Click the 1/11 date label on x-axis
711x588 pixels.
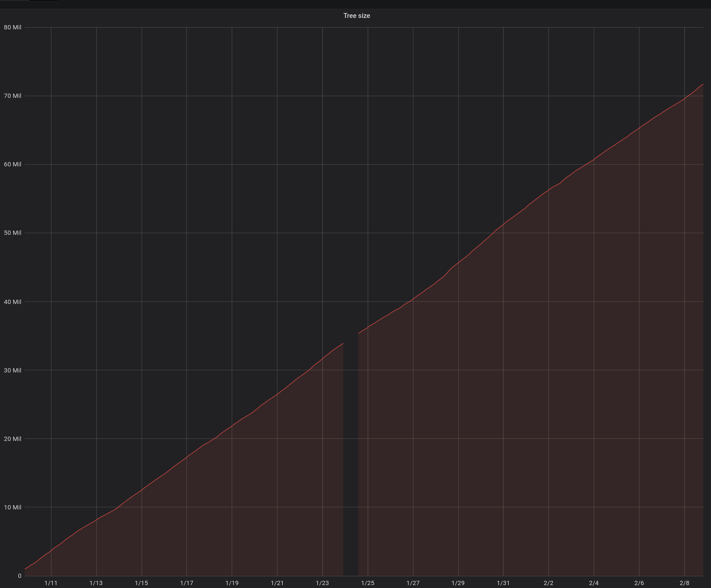tap(51, 583)
